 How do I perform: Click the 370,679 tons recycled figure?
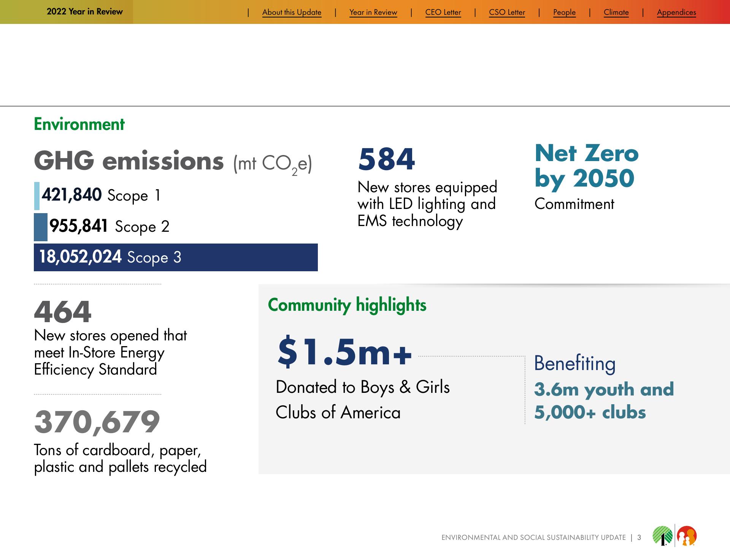[97, 421]
